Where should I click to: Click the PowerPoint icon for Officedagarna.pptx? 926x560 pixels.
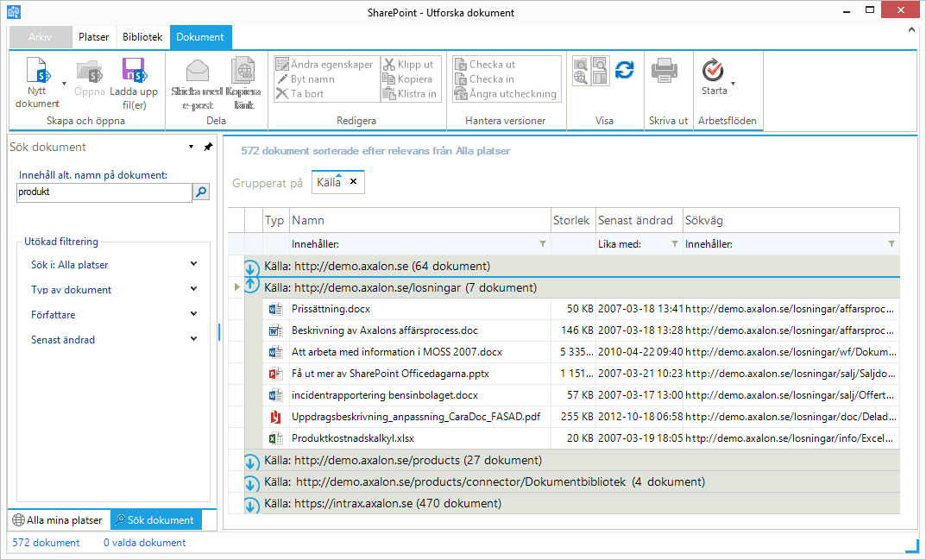[275, 374]
